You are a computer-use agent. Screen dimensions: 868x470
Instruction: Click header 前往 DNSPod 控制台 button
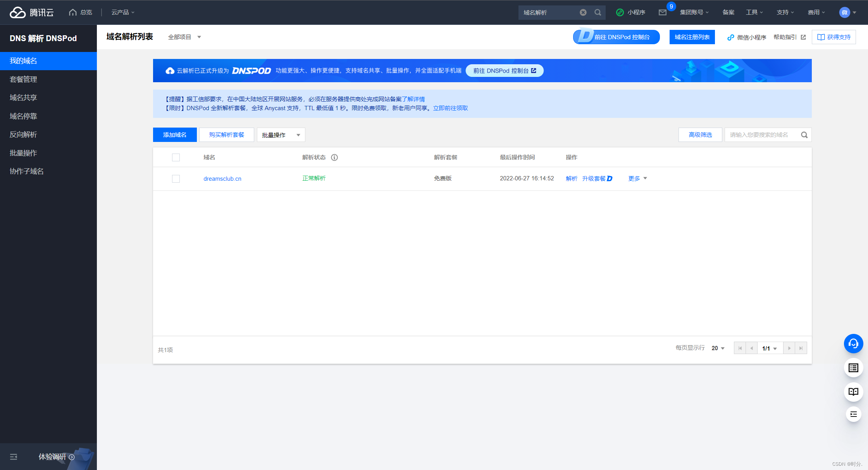coord(617,37)
